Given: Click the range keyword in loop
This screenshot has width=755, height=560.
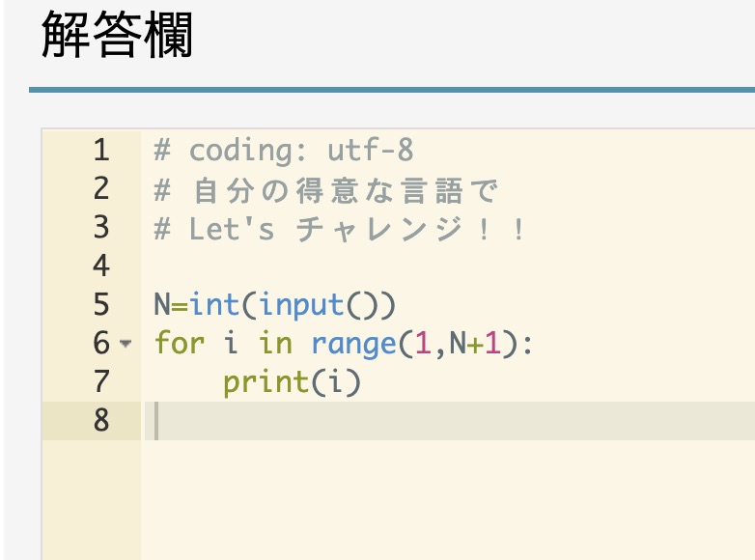Looking at the screenshot, I should pos(353,345).
